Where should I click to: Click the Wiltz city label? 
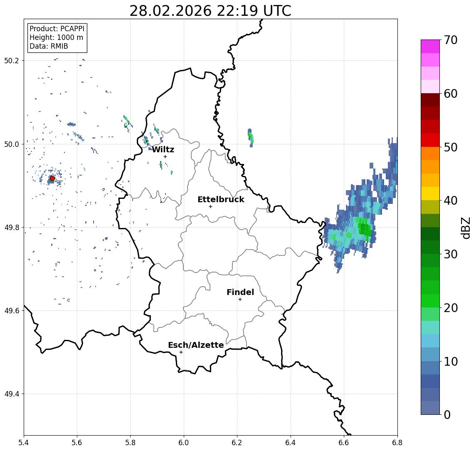point(163,149)
